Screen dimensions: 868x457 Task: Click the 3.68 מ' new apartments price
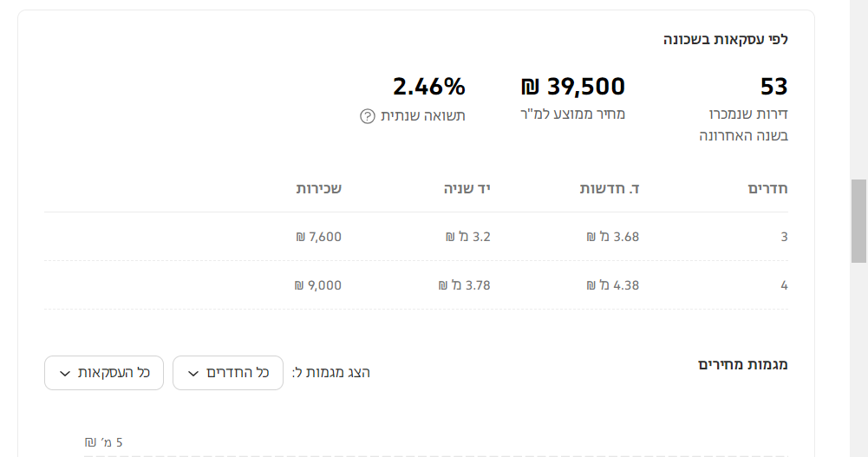[613, 237]
